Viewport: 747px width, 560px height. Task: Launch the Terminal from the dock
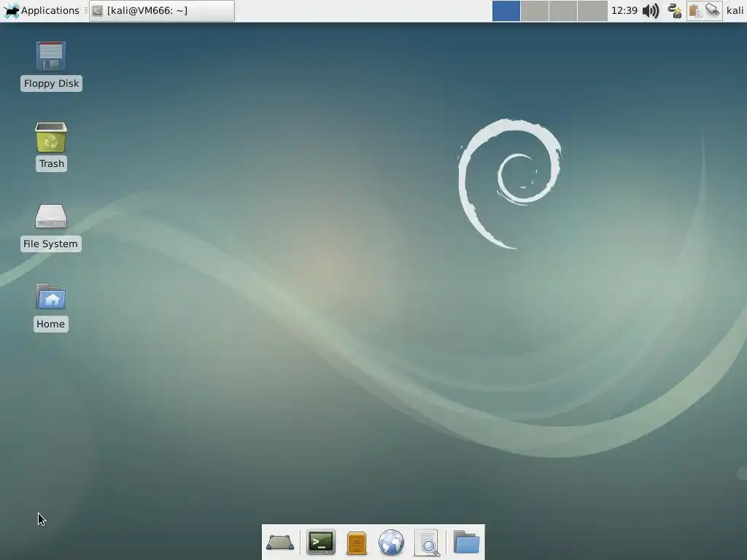point(321,542)
